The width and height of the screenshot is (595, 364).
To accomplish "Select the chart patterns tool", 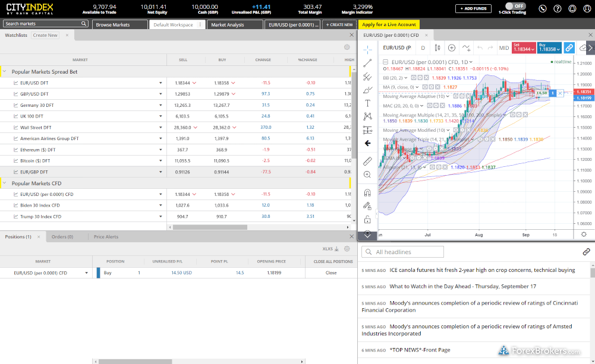I will pos(367,116).
